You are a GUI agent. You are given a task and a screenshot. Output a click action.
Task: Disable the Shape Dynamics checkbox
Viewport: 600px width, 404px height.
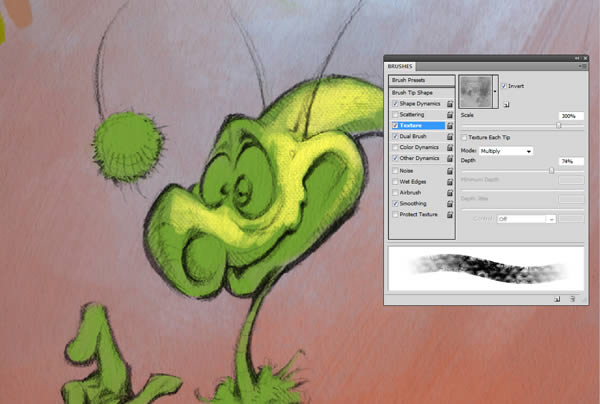[x=395, y=104]
